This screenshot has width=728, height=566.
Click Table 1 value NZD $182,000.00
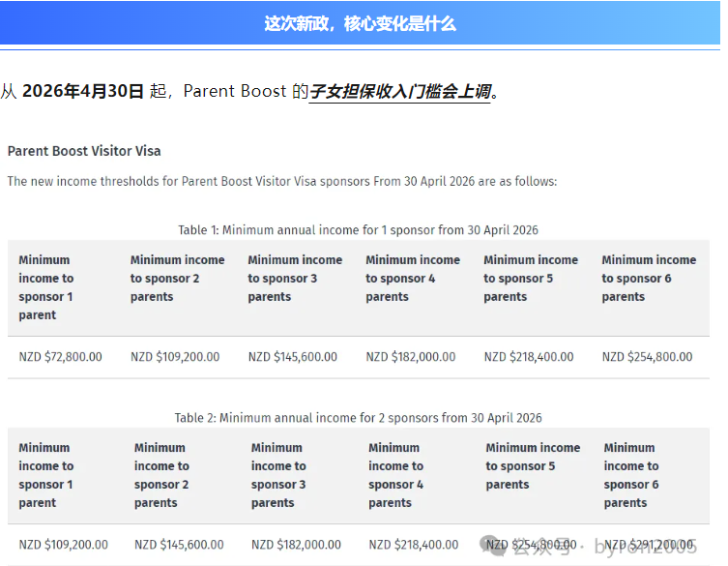pos(411,357)
